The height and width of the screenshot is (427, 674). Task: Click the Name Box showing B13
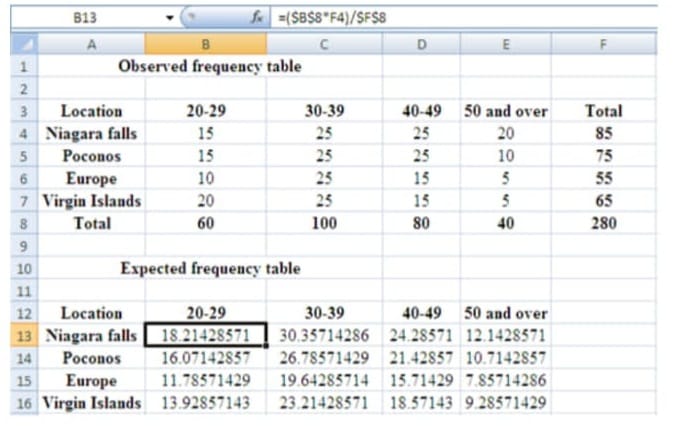pyautogui.click(x=90, y=18)
